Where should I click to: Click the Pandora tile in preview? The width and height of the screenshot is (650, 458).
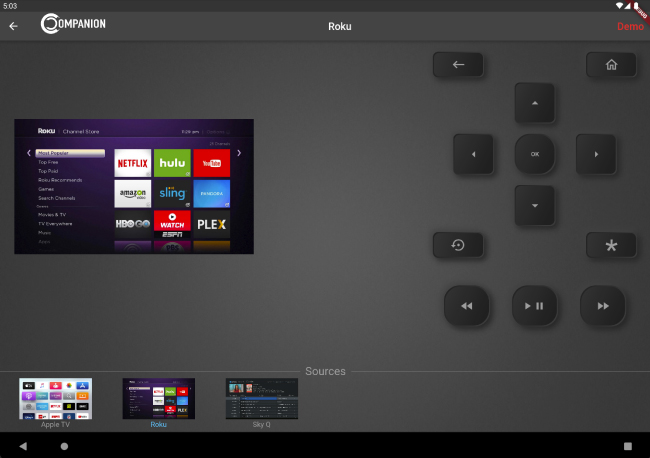[x=211, y=194]
